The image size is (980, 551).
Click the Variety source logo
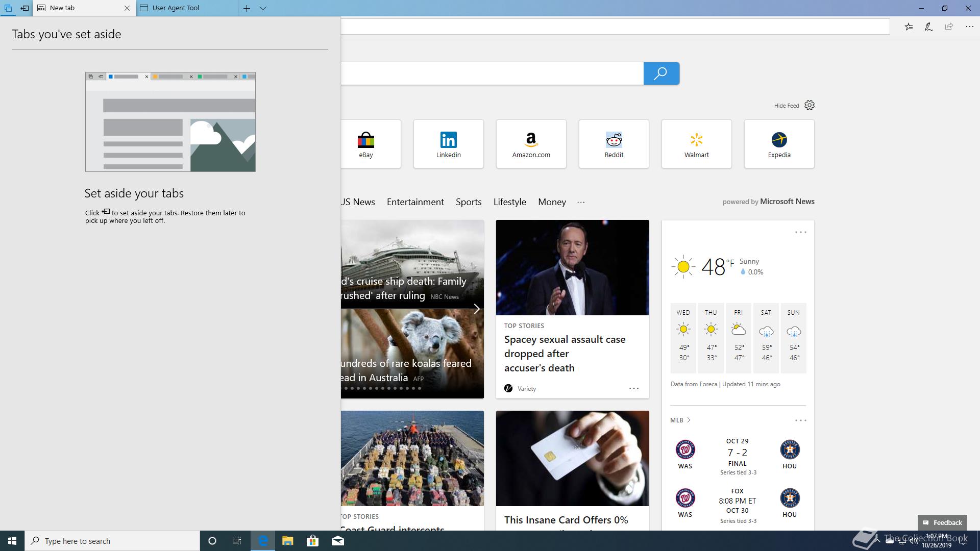pyautogui.click(x=508, y=388)
